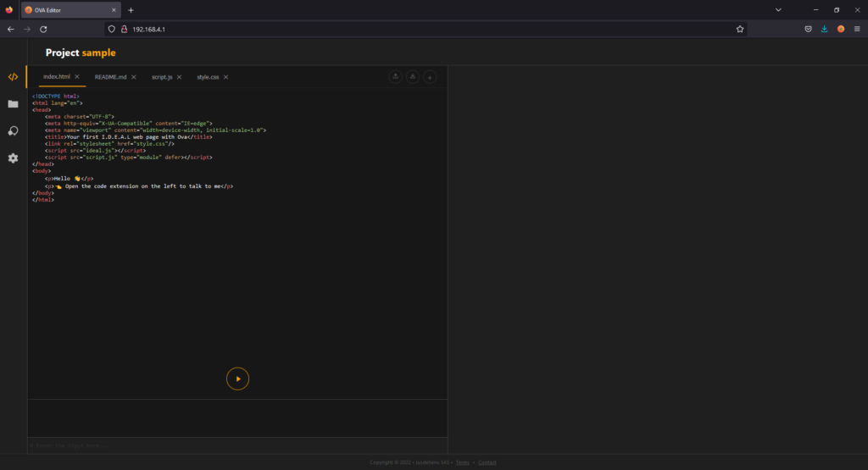The height and width of the screenshot is (470, 868).
Task: Close the style.css tab
Action: click(x=225, y=77)
